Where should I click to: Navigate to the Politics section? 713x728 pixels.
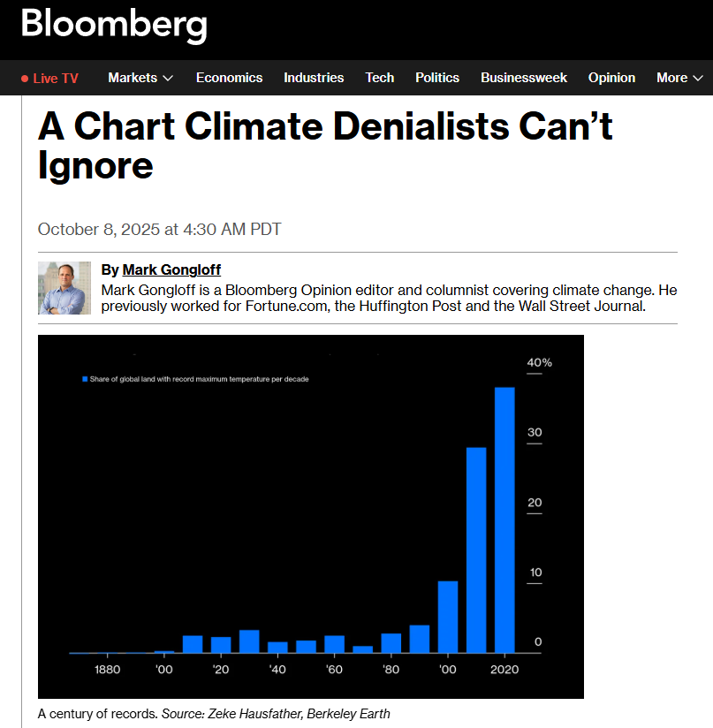coord(437,78)
